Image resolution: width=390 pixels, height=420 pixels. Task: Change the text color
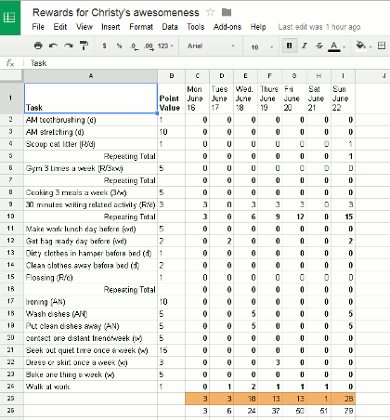click(334, 46)
